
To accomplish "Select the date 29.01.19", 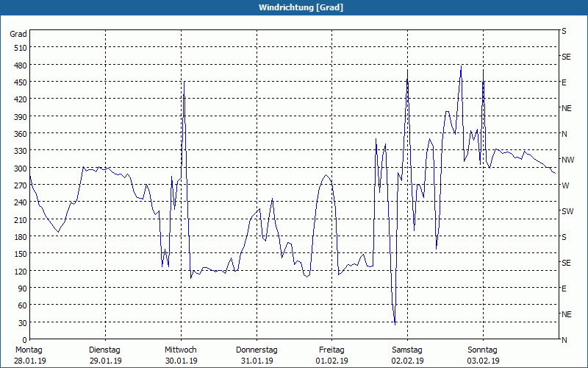I will [x=105, y=361].
